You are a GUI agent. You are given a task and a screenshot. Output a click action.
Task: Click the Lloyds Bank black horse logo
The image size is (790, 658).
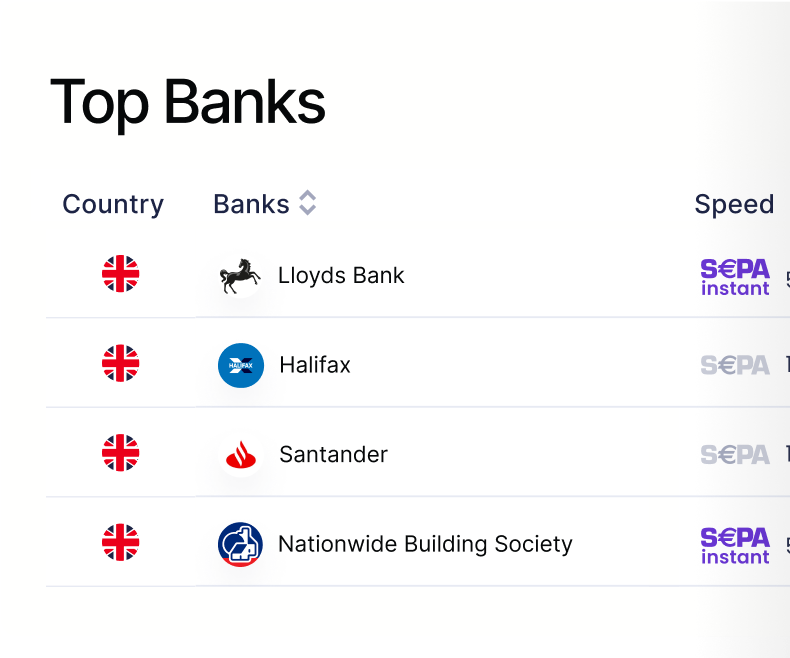click(240, 276)
